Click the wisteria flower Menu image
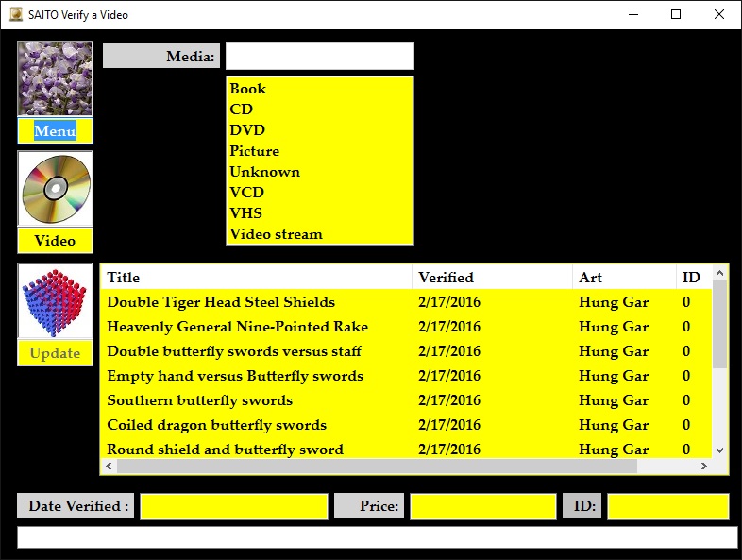 (55, 78)
